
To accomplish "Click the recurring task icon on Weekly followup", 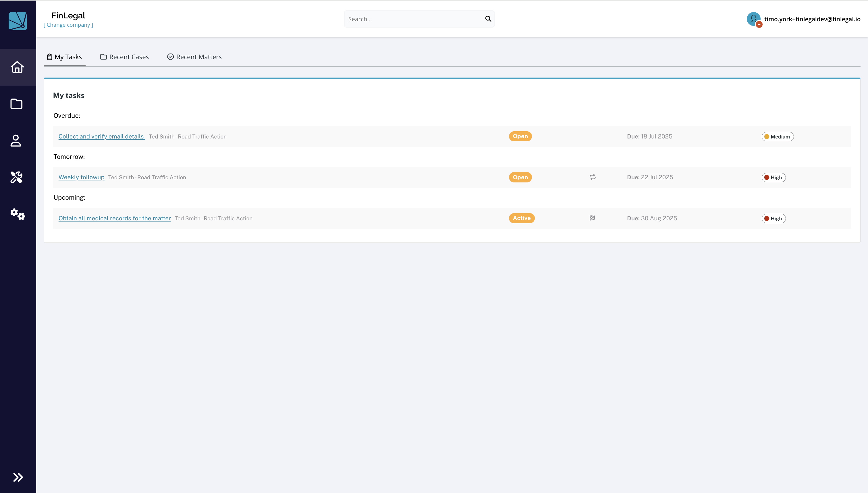I will tap(592, 177).
